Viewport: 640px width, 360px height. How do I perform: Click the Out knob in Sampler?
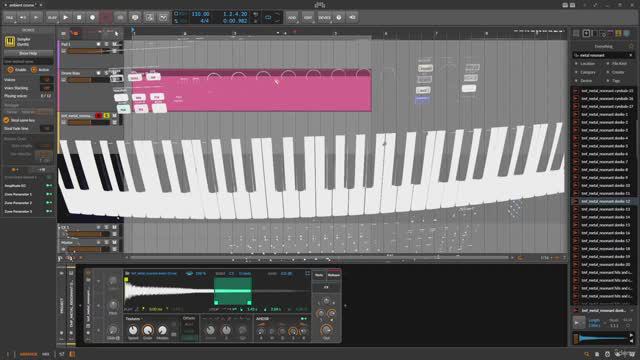tap(326, 330)
